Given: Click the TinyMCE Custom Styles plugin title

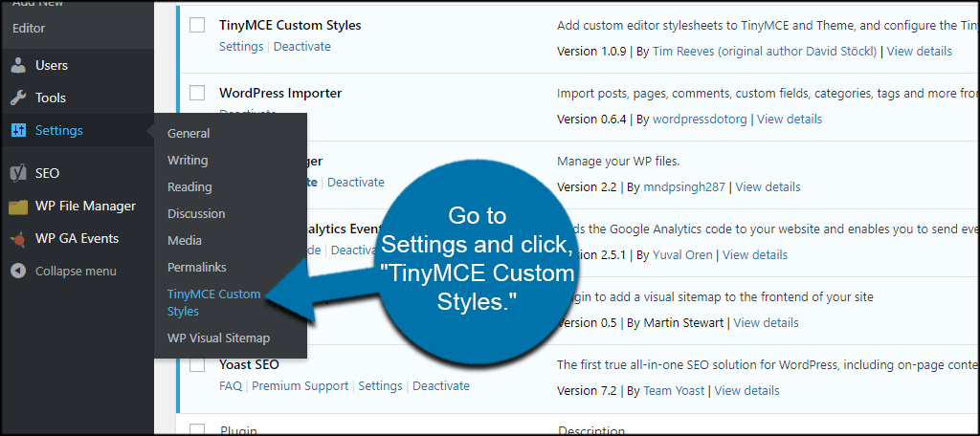Looking at the screenshot, I should coord(290,25).
